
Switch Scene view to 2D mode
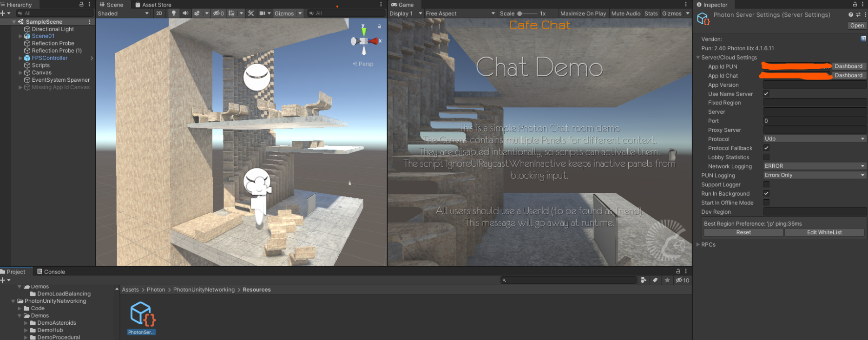pos(159,13)
